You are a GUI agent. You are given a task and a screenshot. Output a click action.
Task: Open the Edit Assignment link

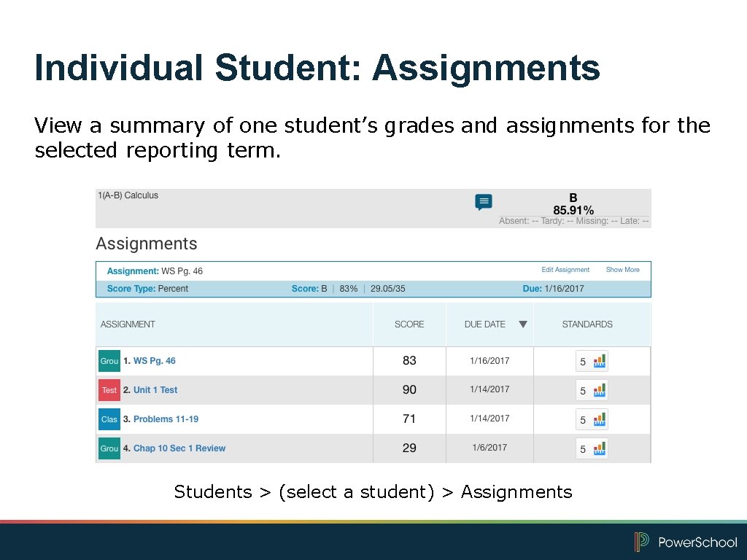point(565,270)
